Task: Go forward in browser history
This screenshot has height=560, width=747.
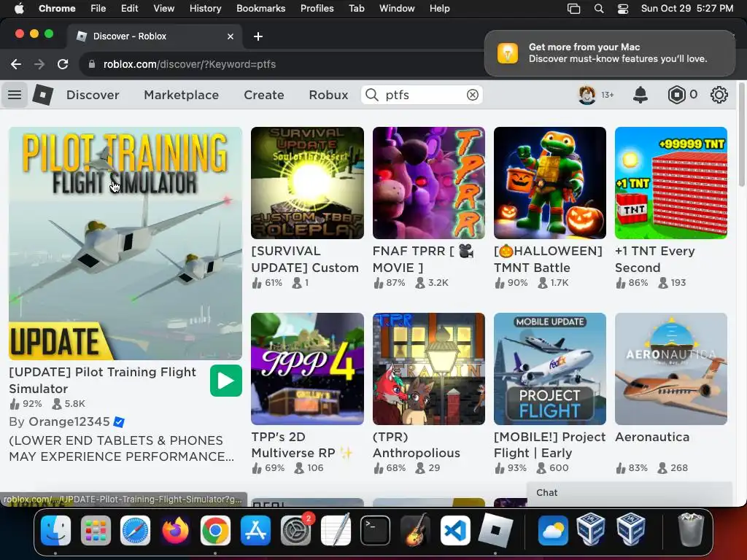Action: coord(39,64)
